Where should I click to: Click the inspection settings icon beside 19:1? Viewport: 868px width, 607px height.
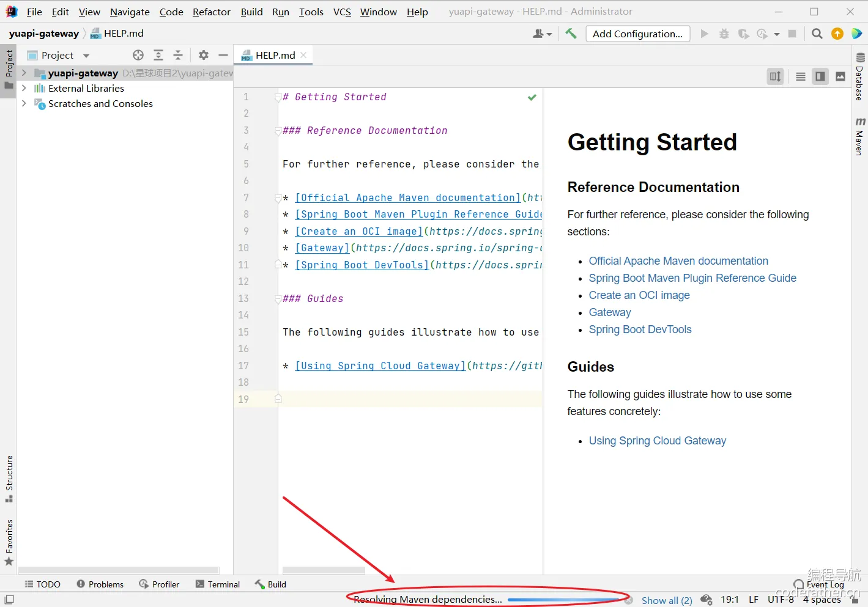(x=707, y=600)
